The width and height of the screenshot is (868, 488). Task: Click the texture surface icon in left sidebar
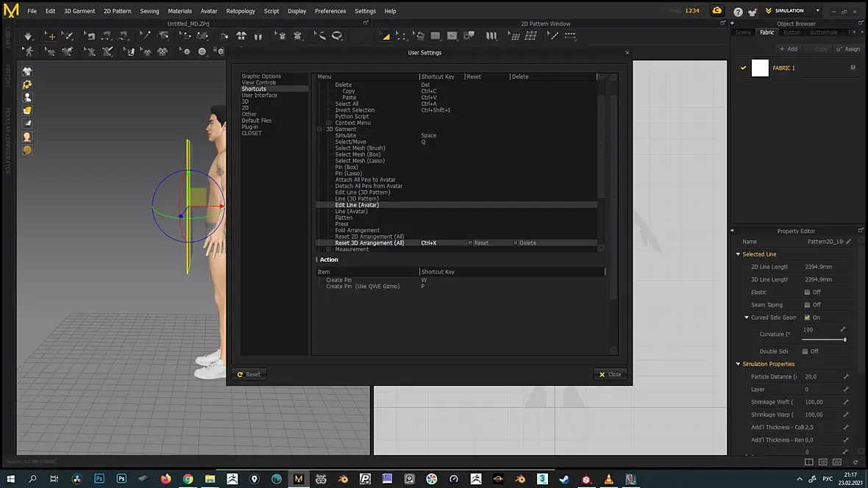tap(27, 111)
